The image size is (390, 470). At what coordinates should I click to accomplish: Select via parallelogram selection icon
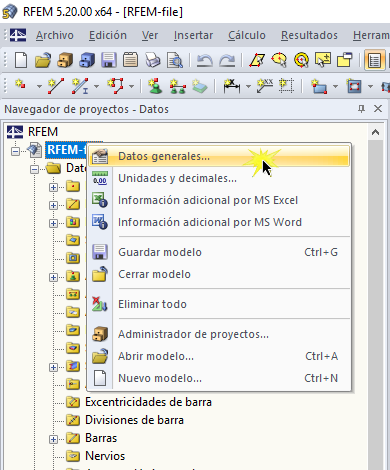click(257, 60)
